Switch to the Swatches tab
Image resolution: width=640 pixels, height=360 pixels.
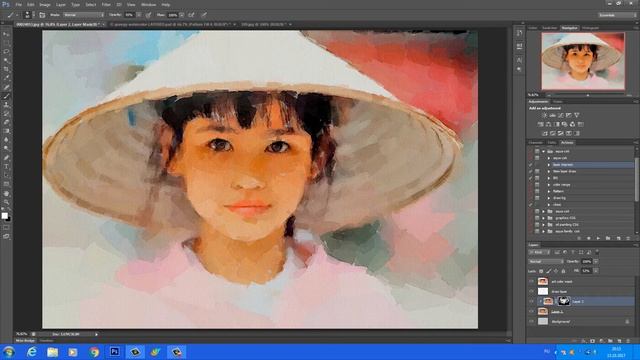[549, 28]
